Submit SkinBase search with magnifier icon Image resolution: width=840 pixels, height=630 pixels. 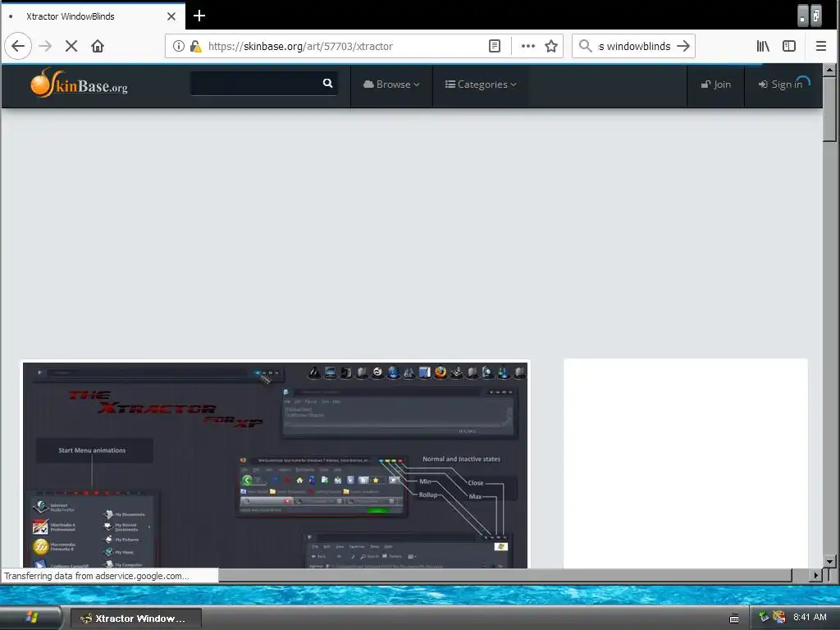[x=328, y=83]
